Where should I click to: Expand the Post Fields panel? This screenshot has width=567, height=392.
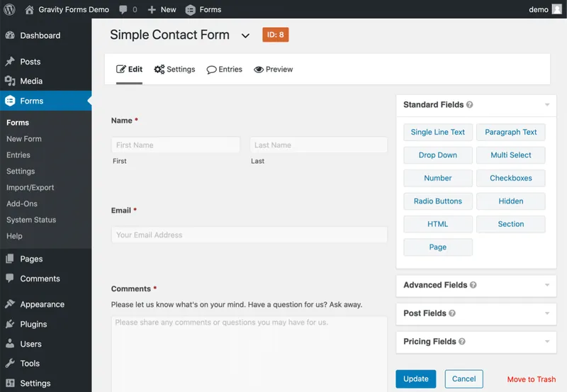[547, 313]
